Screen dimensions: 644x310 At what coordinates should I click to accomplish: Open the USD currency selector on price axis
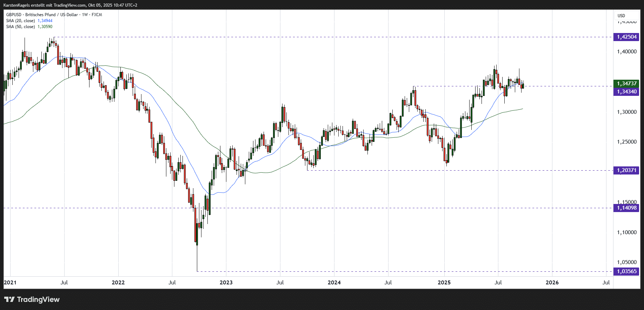[x=621, y=15]
